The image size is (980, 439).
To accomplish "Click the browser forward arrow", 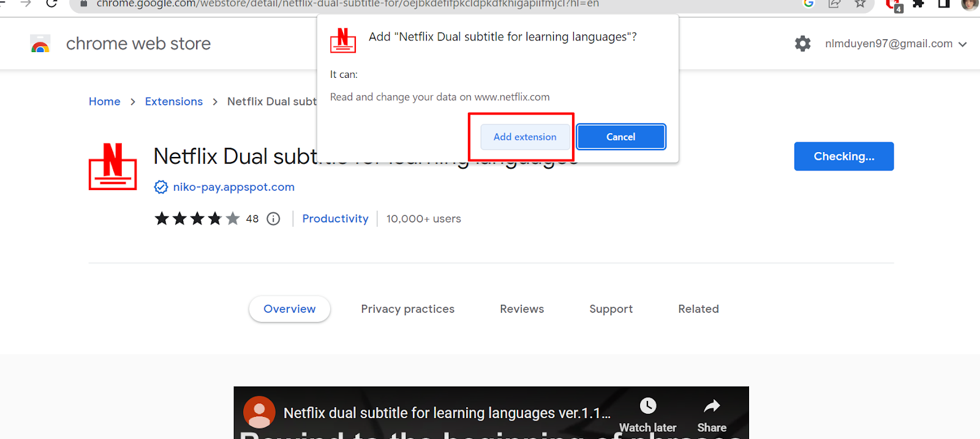I will (x=26, y=4).
